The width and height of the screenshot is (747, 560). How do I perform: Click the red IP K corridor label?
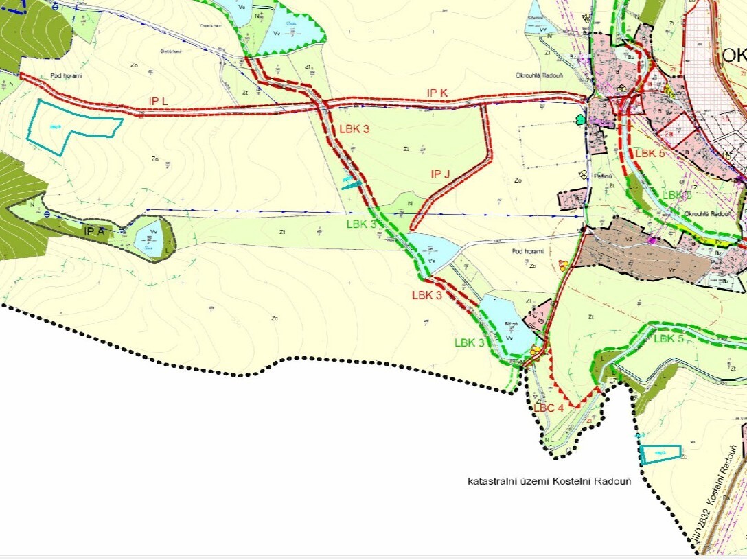pyautogui.click(x=437, y=92)
